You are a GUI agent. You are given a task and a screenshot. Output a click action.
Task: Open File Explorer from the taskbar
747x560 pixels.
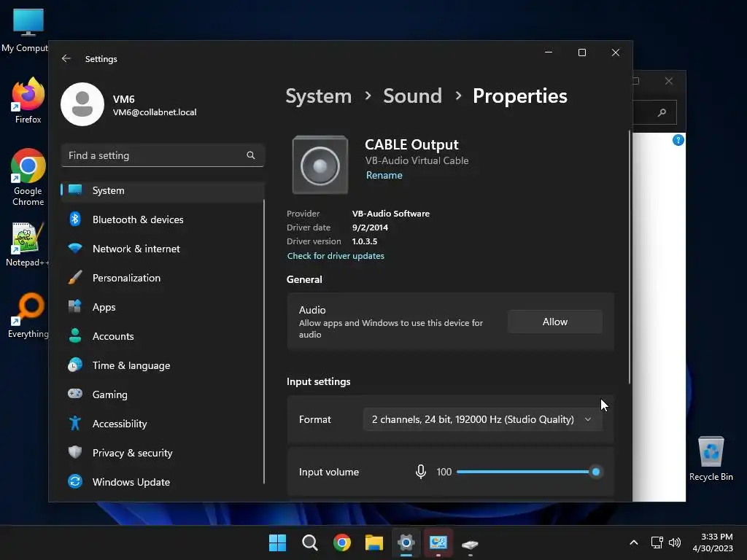click(x=374, y=542)
